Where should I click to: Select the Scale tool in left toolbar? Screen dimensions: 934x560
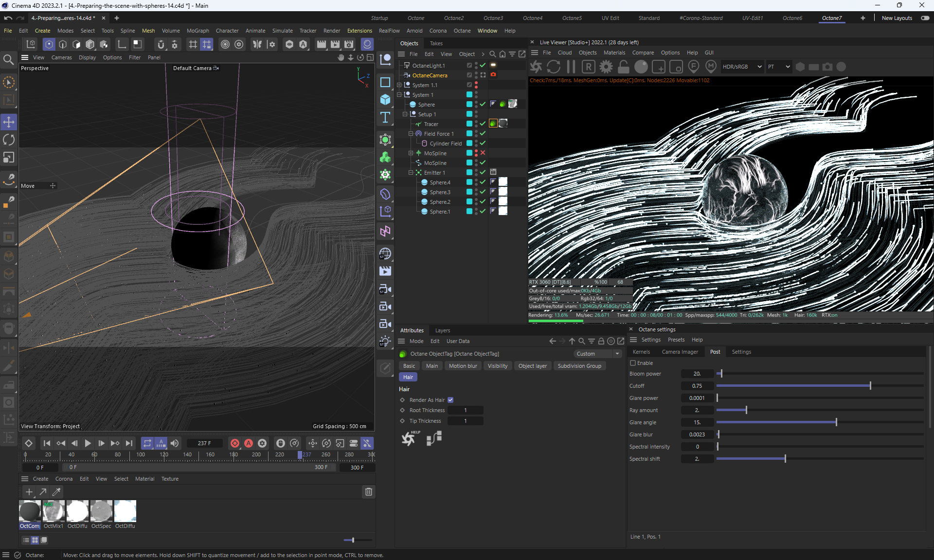pyautogui.click(x=9, y=158)
